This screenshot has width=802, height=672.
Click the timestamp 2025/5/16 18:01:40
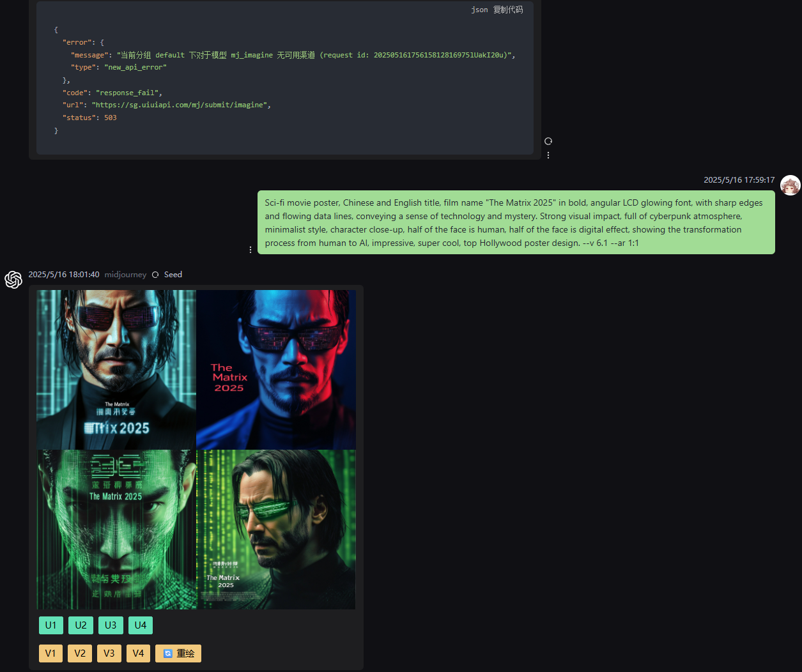click(x=64, y=275)
